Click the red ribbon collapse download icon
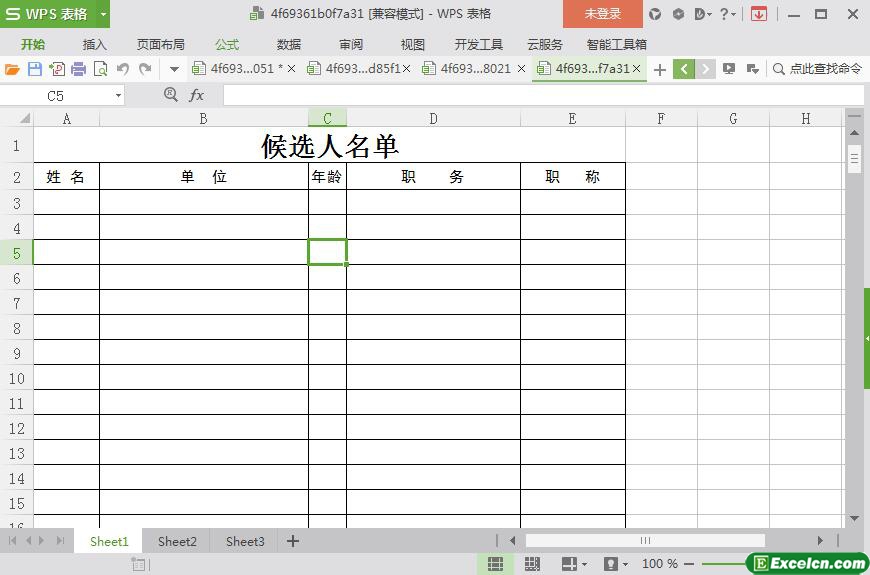This screenshot has height=575, width=870. (758, 14)
